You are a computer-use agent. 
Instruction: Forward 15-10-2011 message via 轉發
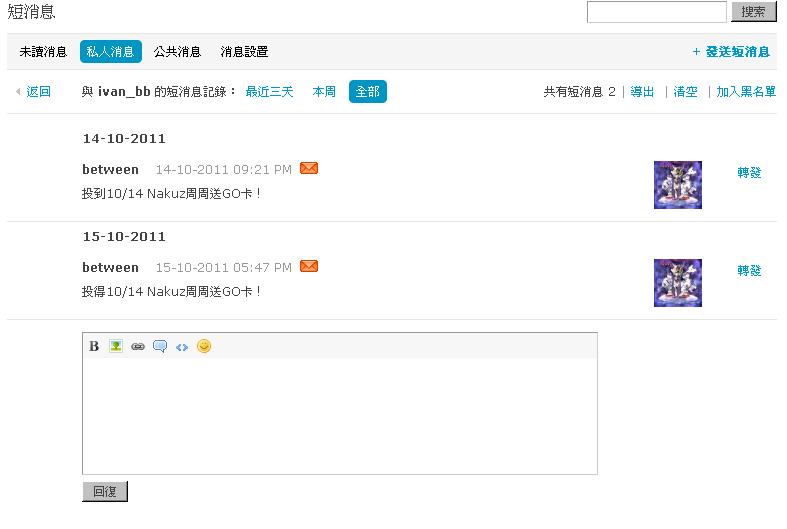tap(749, 271)
